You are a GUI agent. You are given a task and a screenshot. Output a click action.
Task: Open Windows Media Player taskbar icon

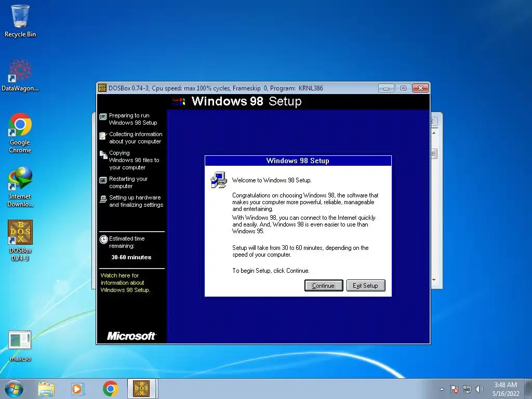[x=78, y=389]
